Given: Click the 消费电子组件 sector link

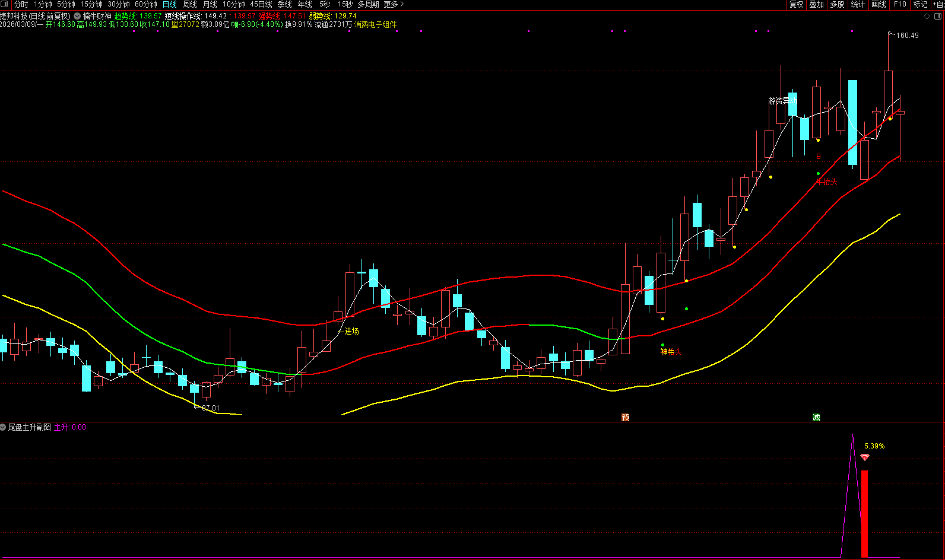Looking at the screenshot, I should pos(375,24).
